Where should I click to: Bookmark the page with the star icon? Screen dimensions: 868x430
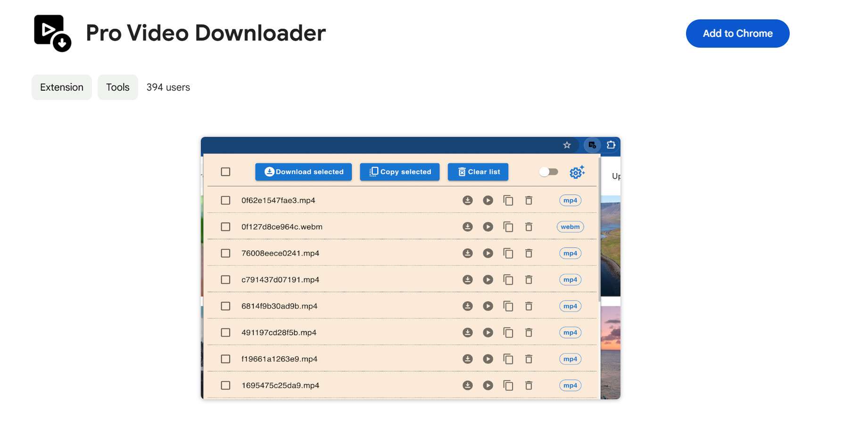(x=566, y=145)
